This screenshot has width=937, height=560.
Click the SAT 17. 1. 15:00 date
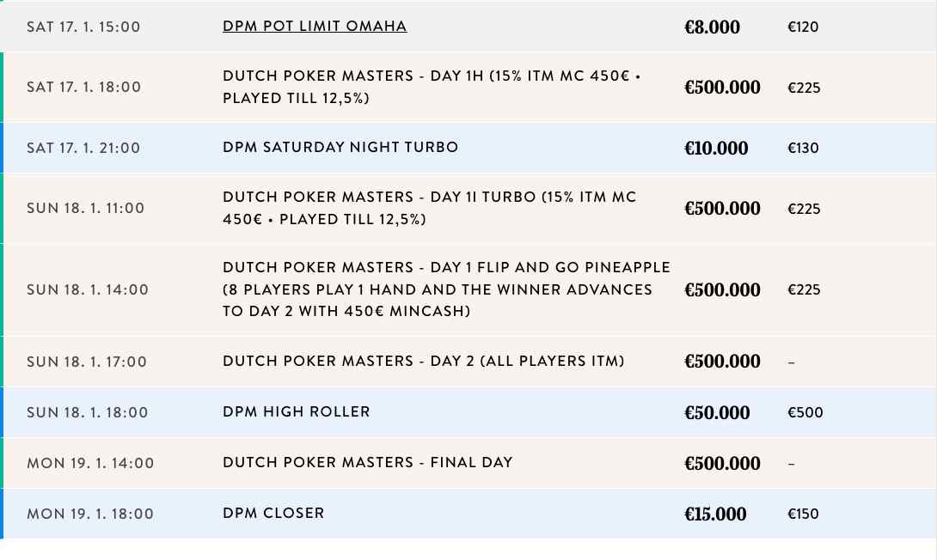pyautogui.click(x=83, y=27)
